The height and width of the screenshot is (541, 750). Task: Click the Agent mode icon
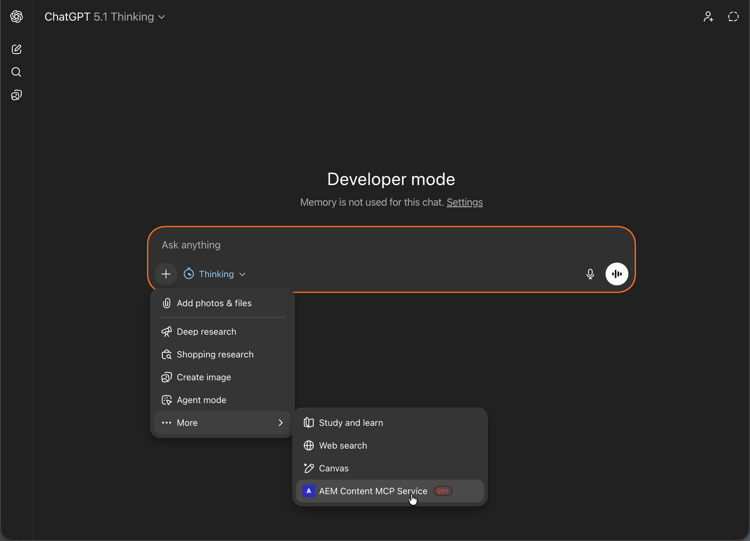tap(166, 400)
